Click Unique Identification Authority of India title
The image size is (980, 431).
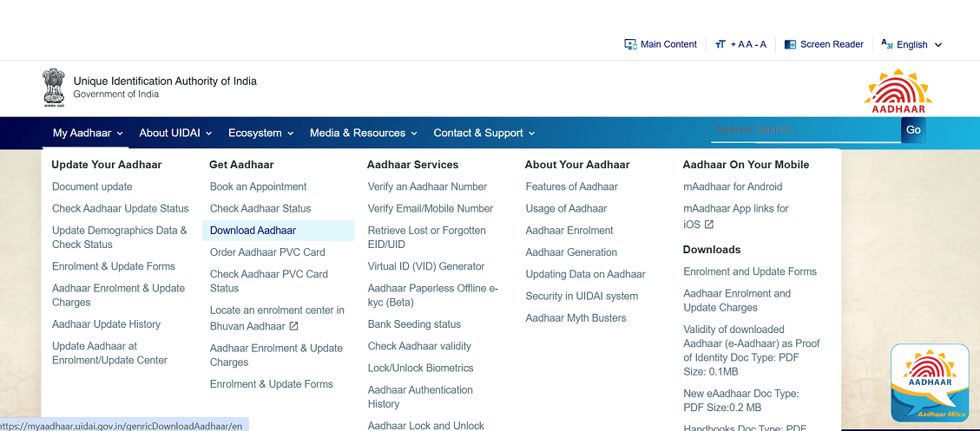(x=165, y=82)
